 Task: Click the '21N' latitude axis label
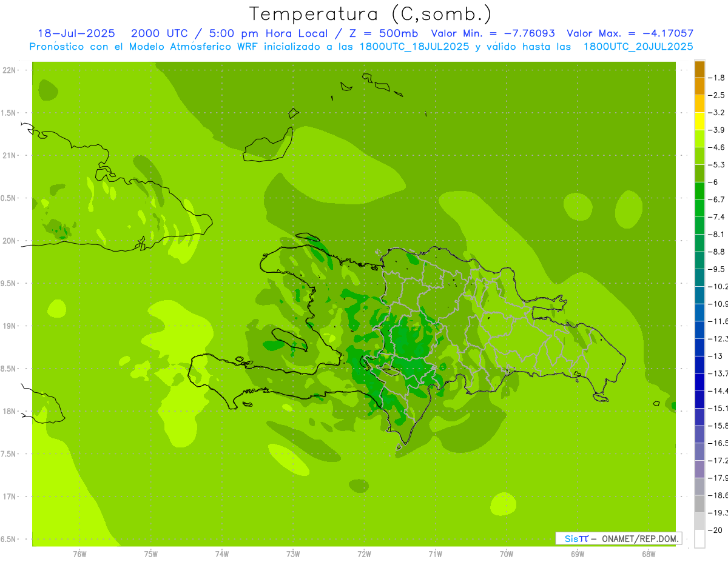[9, 155]
